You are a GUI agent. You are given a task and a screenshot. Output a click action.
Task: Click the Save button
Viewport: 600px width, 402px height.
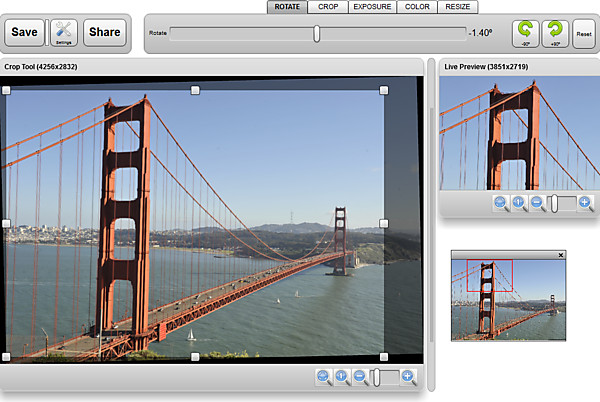pyautogui.click(x=25, y=32)
